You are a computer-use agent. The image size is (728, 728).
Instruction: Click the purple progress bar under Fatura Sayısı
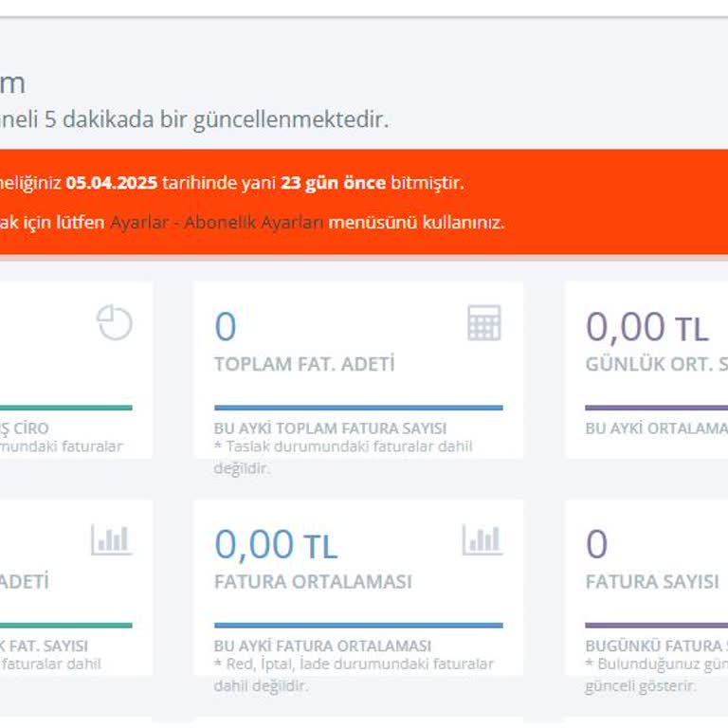pos(656,626)
